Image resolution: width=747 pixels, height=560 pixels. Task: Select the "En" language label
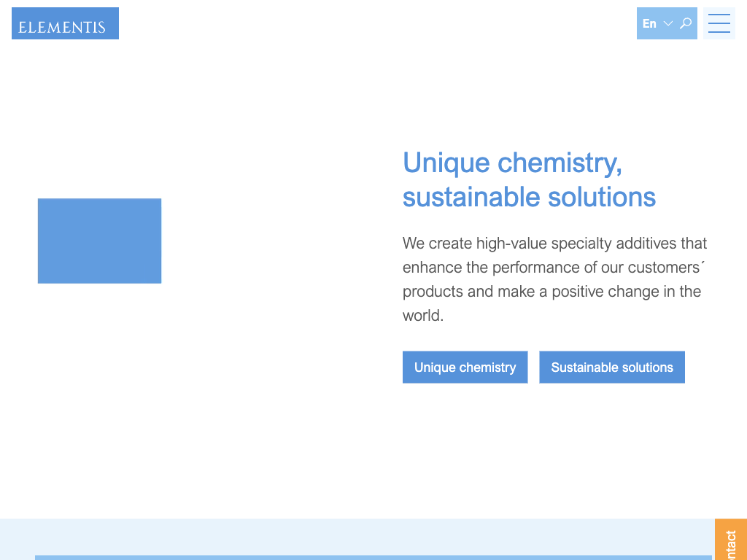pos(649,23)
